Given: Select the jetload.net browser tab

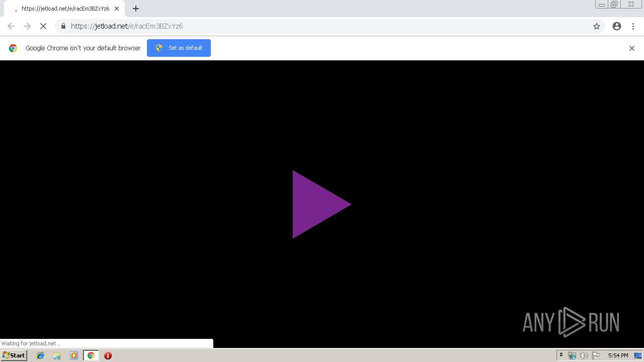Looking at the screenshot, I should coord(64,9).
